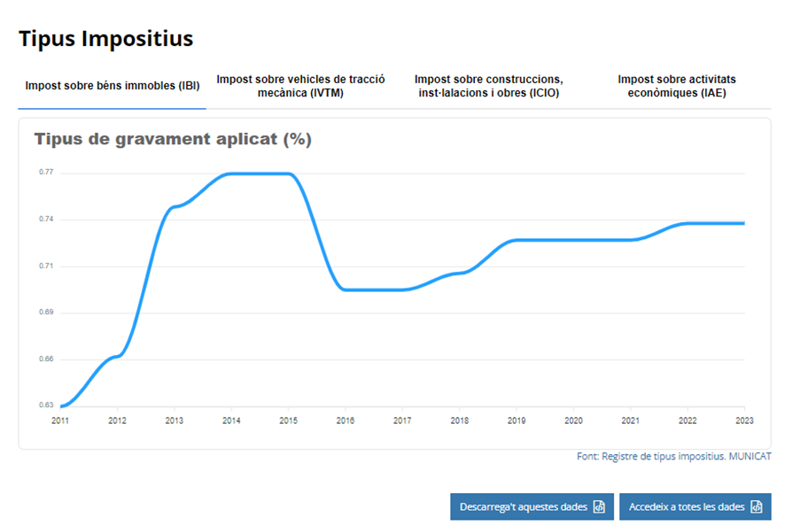Click the Tipus de gravament aplicat chart title
Screen dimensions: 785x532
173,139
